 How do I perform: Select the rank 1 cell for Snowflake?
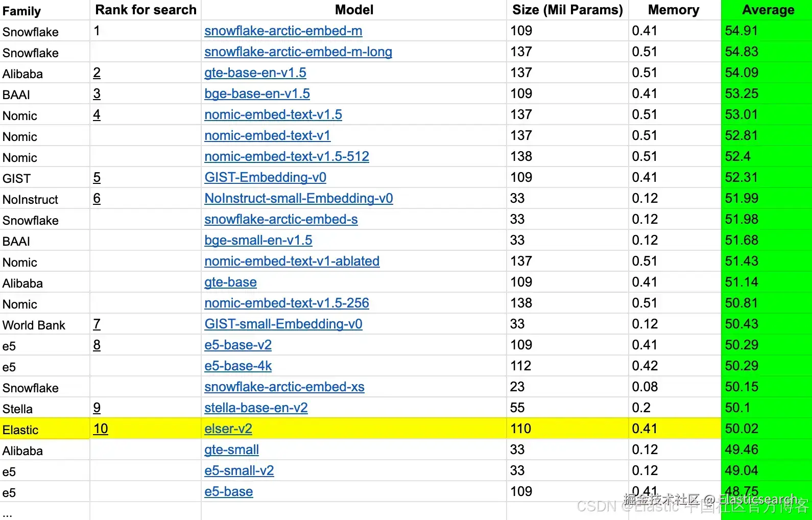(146, 31)
